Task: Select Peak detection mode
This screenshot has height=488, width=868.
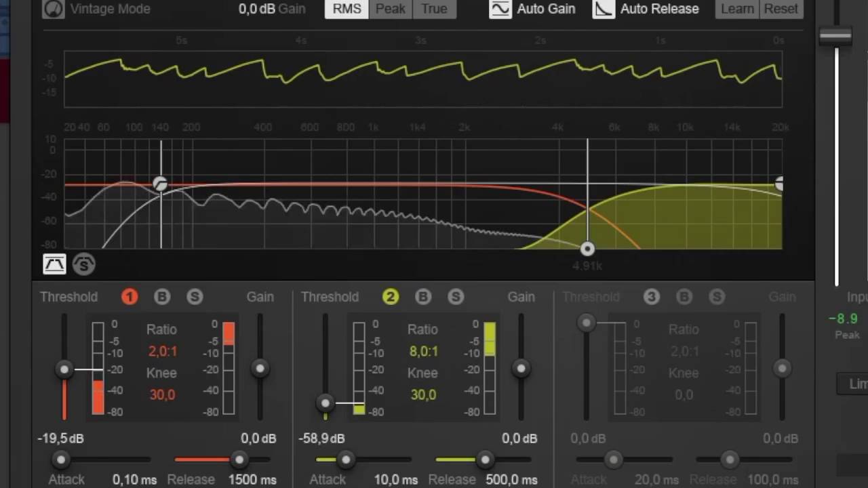Action: 391,9
